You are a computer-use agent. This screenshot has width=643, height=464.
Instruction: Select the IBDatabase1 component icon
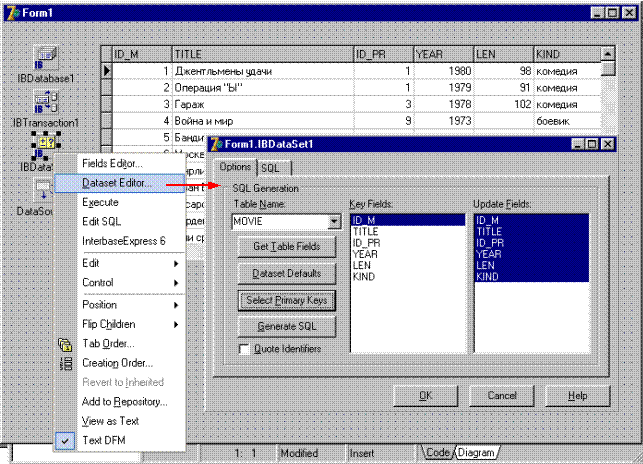pos(45,57)
